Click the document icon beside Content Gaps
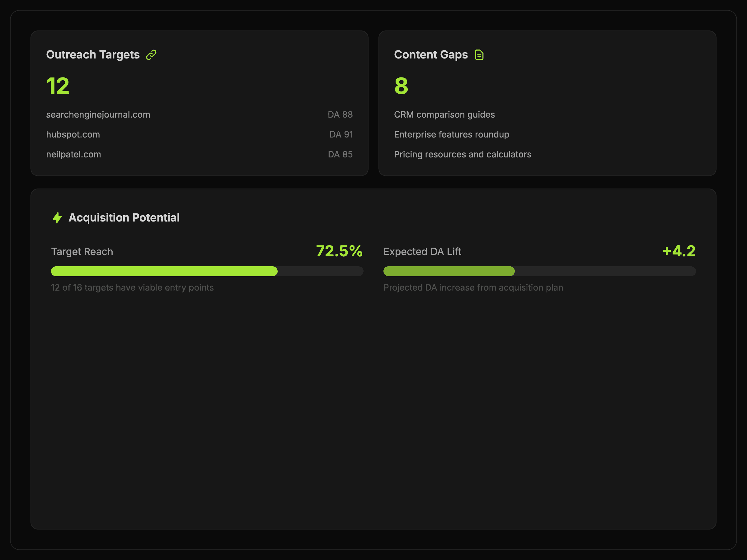Image resolution: width=747 pixels, height=560 pixels. click(x=479, y=55)
